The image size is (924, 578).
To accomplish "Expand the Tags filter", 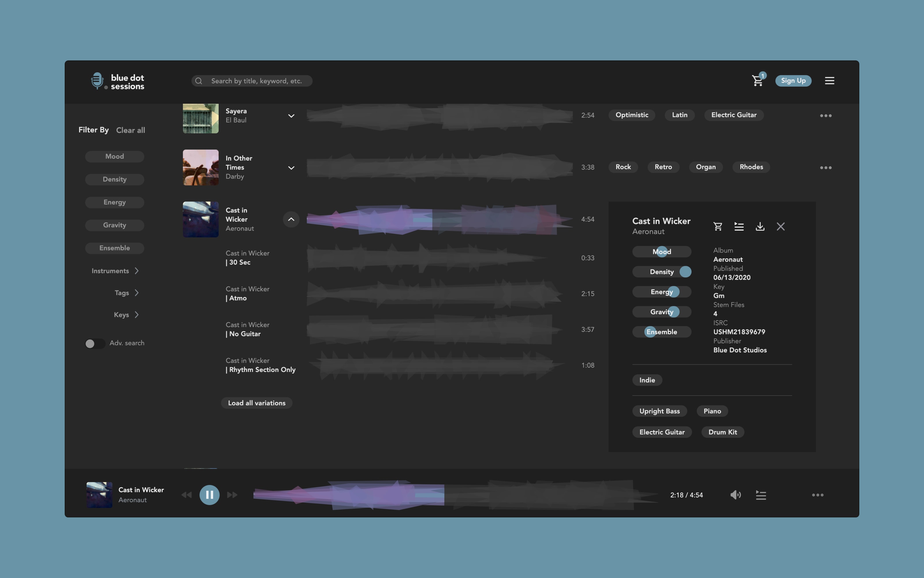I will (x=126, y=292).
